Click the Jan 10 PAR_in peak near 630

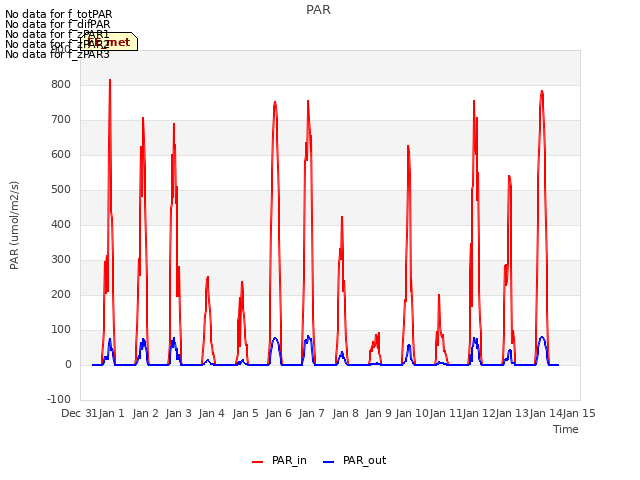point(408,146)
